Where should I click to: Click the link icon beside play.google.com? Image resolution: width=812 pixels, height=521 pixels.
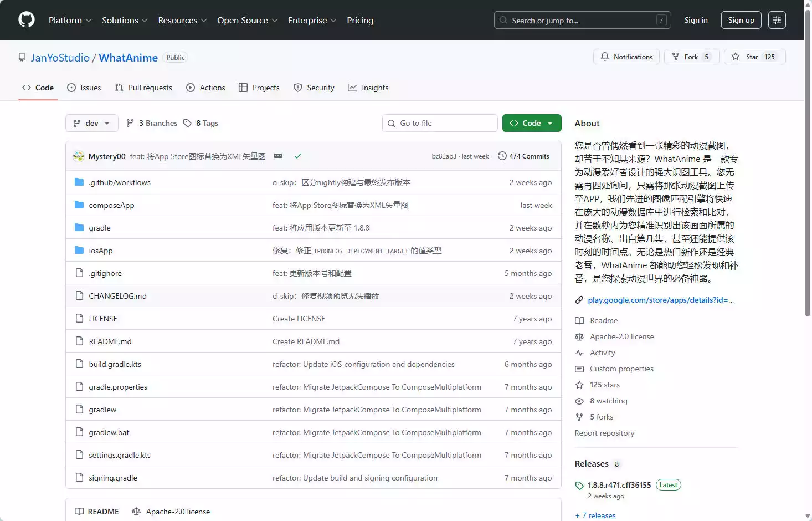click(579, 300)
